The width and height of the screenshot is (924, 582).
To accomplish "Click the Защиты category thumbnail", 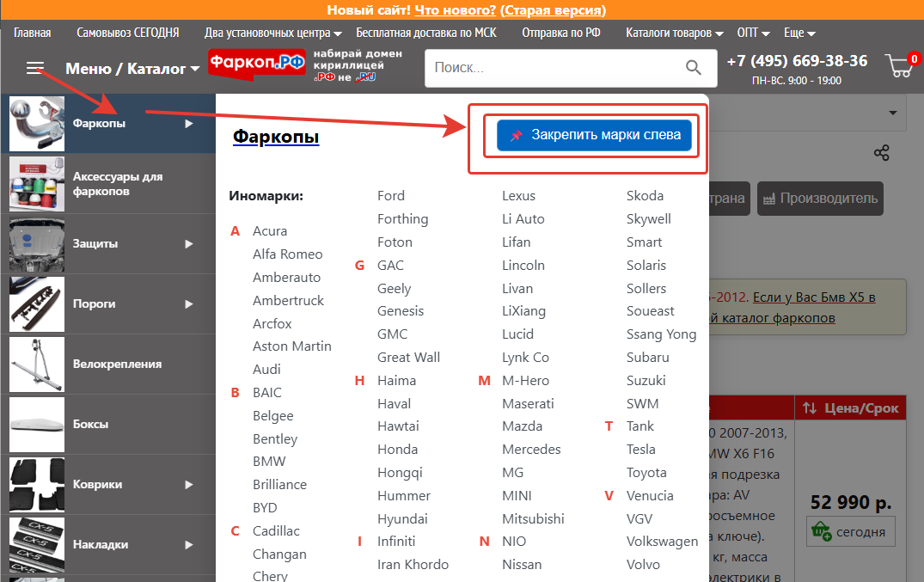I will coord(37,244).
